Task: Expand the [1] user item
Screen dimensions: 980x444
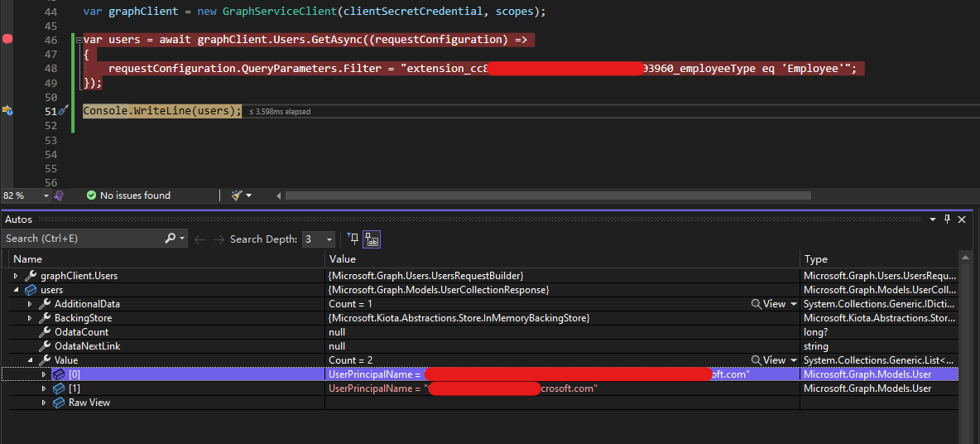Action: pos(44,389)
